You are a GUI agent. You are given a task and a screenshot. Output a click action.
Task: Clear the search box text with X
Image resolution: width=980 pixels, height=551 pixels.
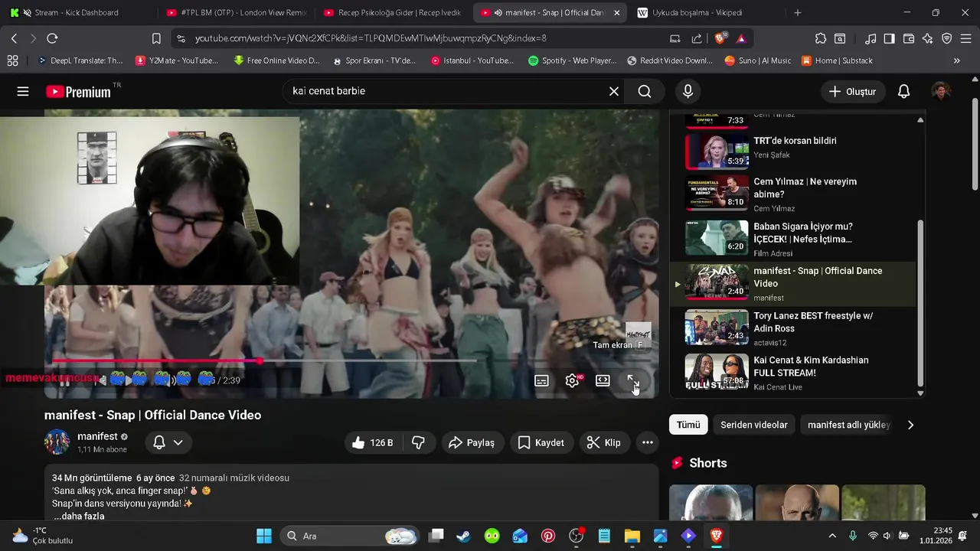pyautogui.click(x=614, y=92)
